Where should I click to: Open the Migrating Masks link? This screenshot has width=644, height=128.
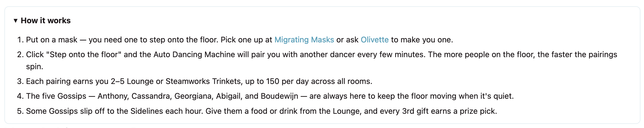coord(304,40)
